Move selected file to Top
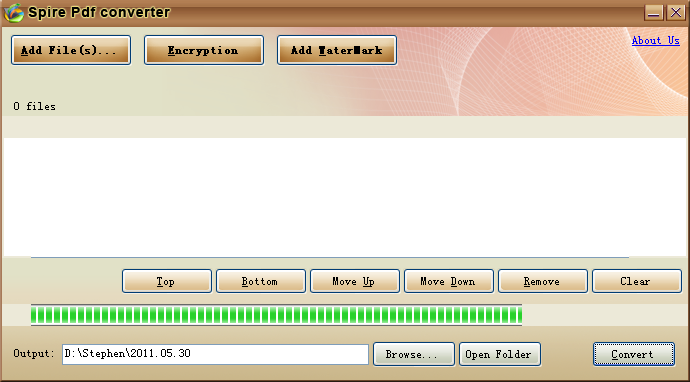Image resolution: width=690 pixels, height=382 pixels. click(x=167, y=281)
